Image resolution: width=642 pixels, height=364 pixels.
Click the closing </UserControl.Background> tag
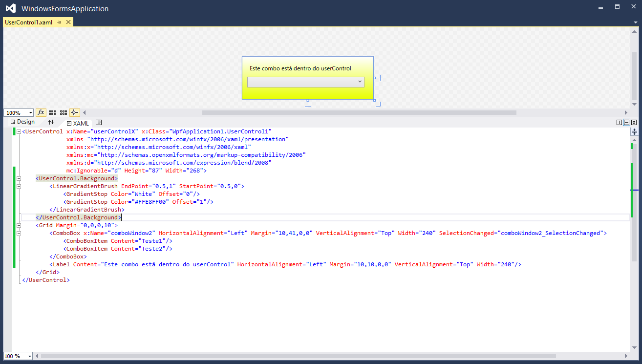click(x=78, y=217)
